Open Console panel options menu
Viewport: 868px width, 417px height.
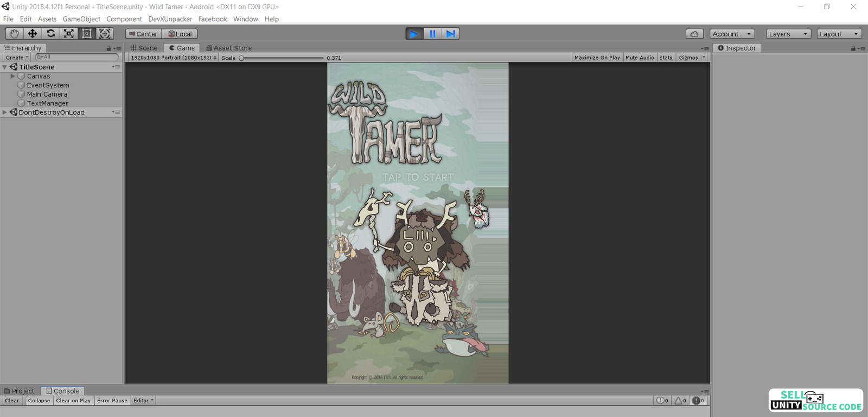click(x=705, y=391)
